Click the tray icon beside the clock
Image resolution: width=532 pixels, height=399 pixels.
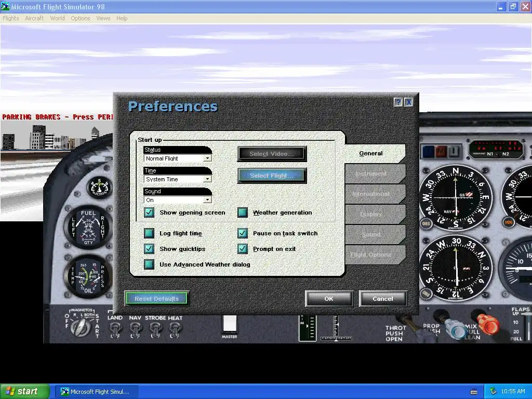point(494,392)
